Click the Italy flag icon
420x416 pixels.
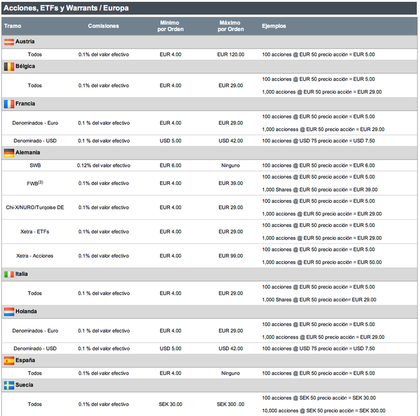[9, 274]
